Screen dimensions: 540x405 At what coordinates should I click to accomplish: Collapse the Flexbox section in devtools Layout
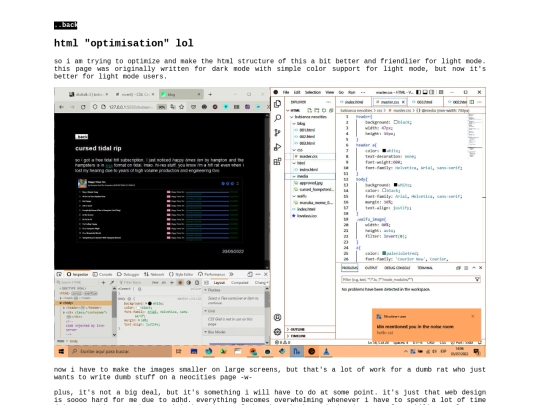(x=233, y=290)
